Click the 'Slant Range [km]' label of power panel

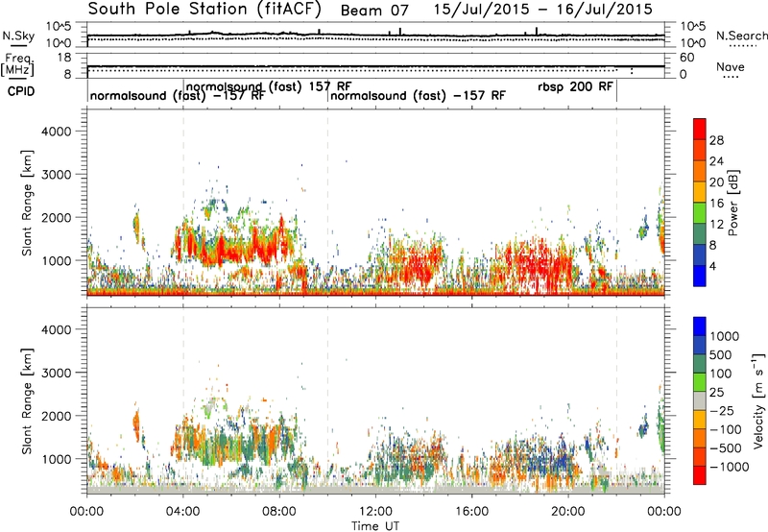click(x=27, y=203)
